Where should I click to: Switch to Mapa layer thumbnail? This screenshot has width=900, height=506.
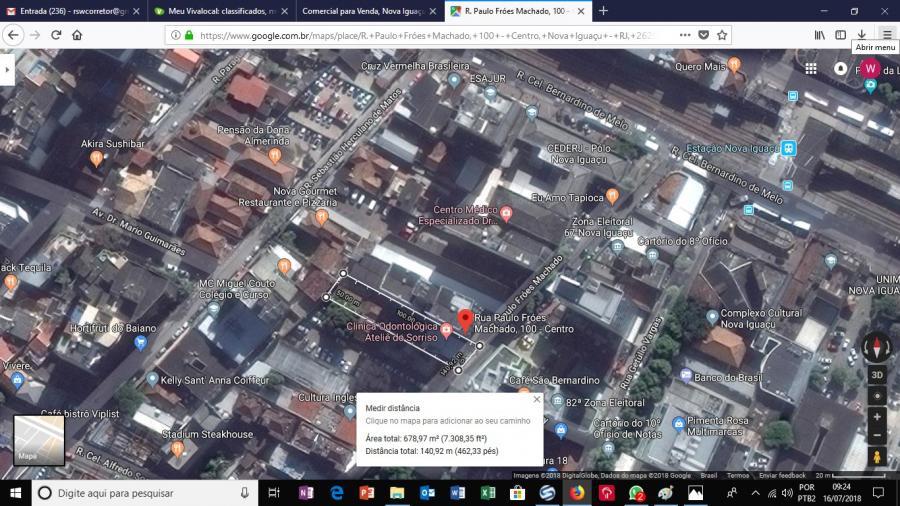click(39, 440)
